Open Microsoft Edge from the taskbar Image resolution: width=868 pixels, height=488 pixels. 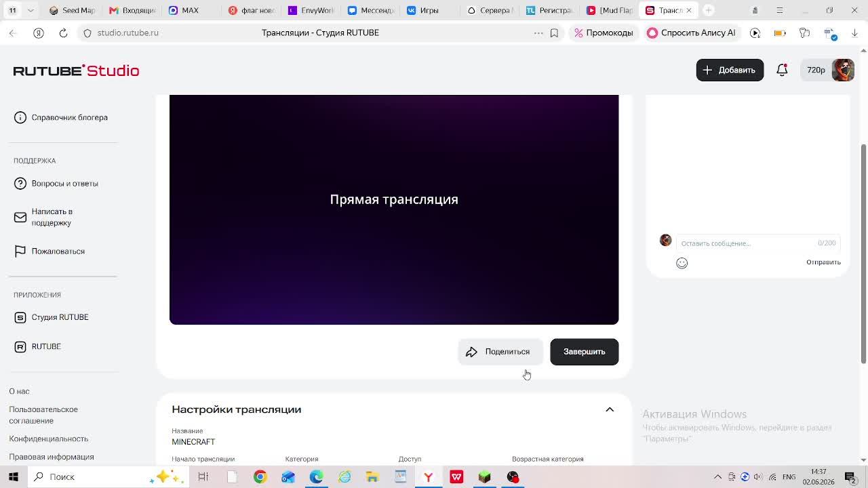[316, 476]
